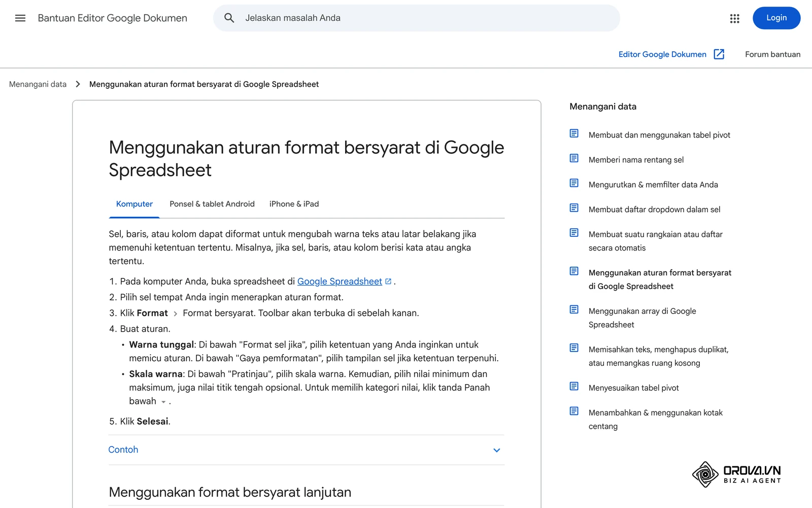The width and height of the screenshot is (812, 508).
Task: Click article icon for Mengurutkan & memfilter data
Action: point(574,183)
